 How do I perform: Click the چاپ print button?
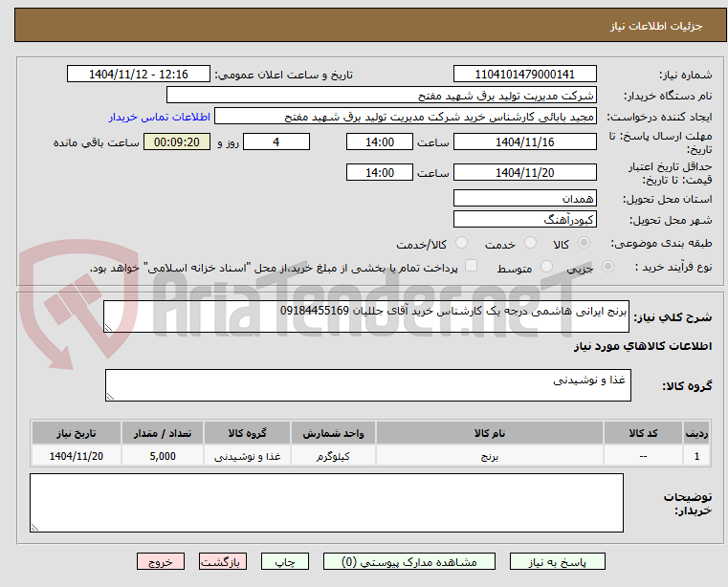285,561
